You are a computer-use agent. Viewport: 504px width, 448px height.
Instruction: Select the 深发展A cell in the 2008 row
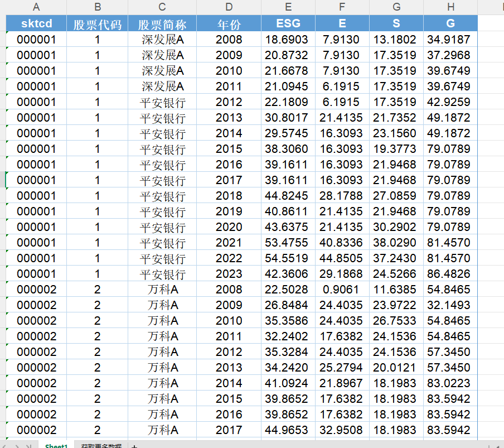162,39
